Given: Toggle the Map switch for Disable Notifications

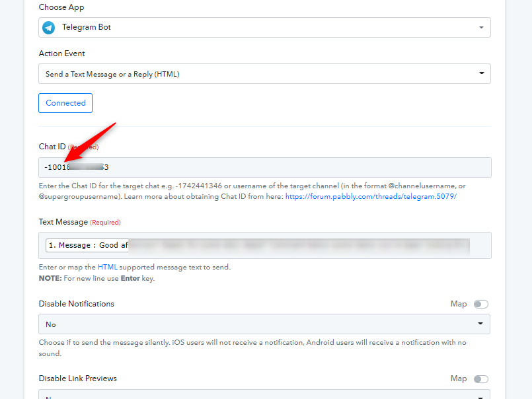Looking at the screenshot, I should tap(480, 304).
